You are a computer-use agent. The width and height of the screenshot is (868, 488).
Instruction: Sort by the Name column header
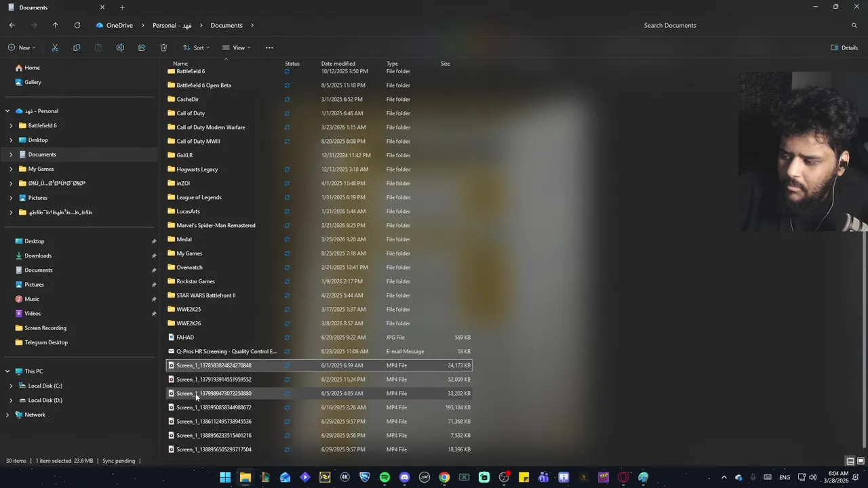point(180,64)
